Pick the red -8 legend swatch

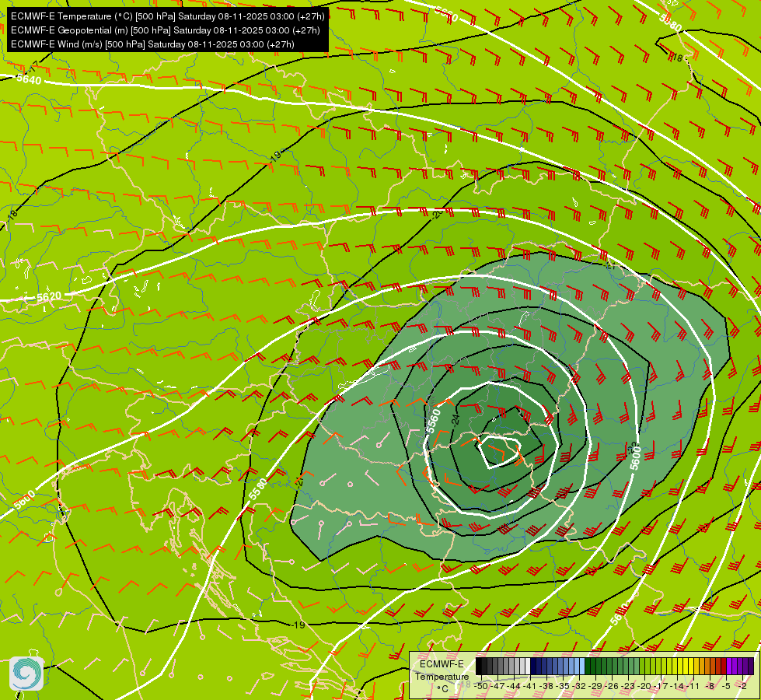[x=713, y=666]
